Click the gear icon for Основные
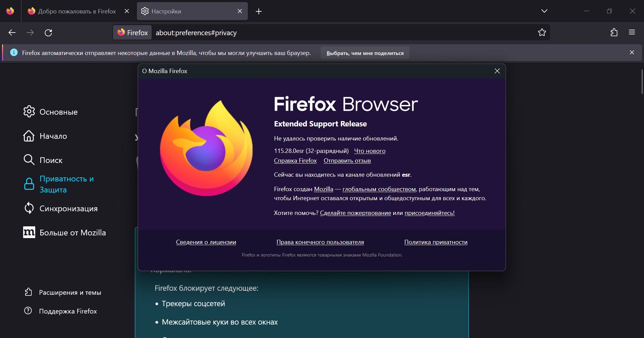 (x=29, y=112)
